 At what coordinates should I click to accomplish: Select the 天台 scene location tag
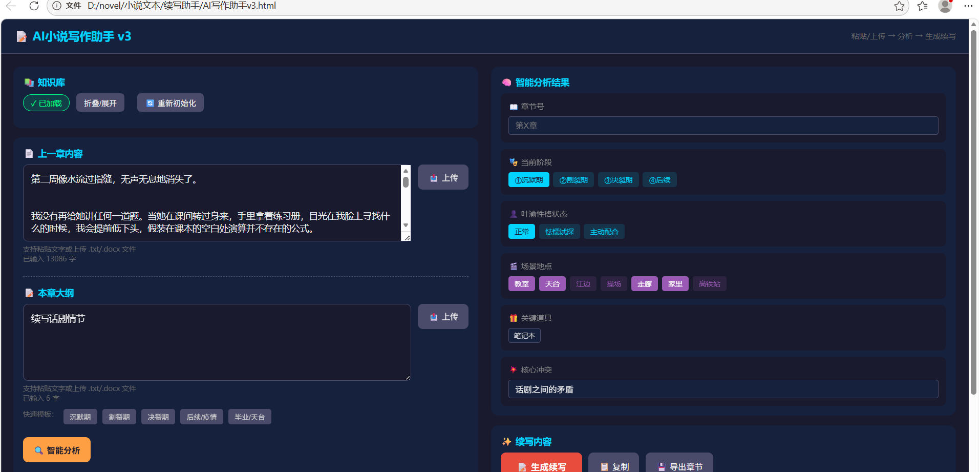tap(552, 284)
